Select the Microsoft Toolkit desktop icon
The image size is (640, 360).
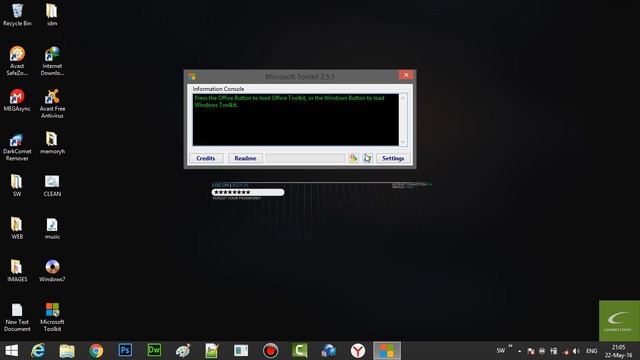(52, 317)
